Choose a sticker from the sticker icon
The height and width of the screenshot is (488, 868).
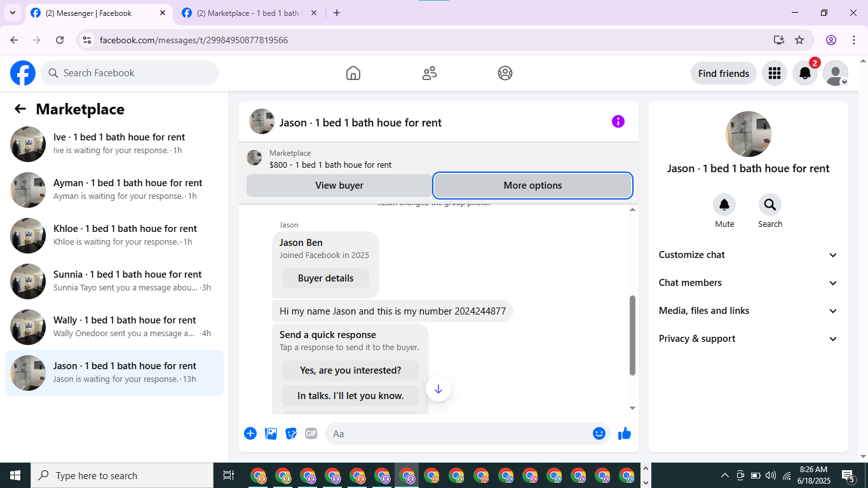point(291,433)
